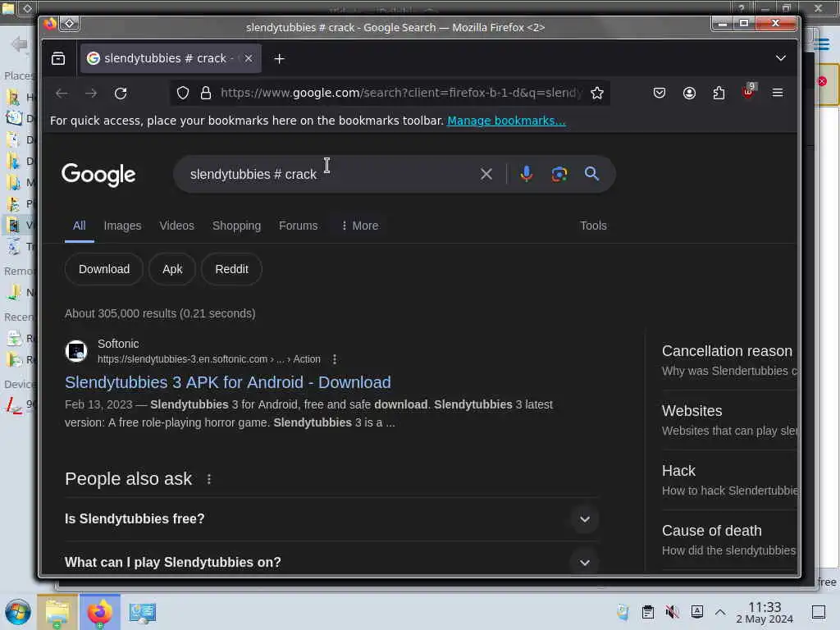Viewport: 840px width, 630px height.
Task: Open the tracking protection shield icon
Action: coord(183,94)
